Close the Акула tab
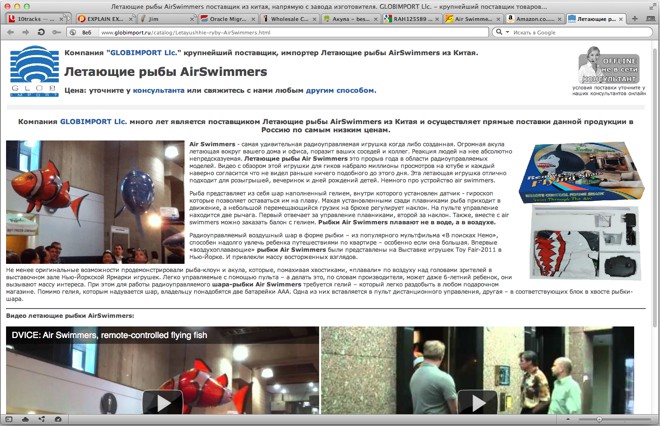 pos(376,19)
